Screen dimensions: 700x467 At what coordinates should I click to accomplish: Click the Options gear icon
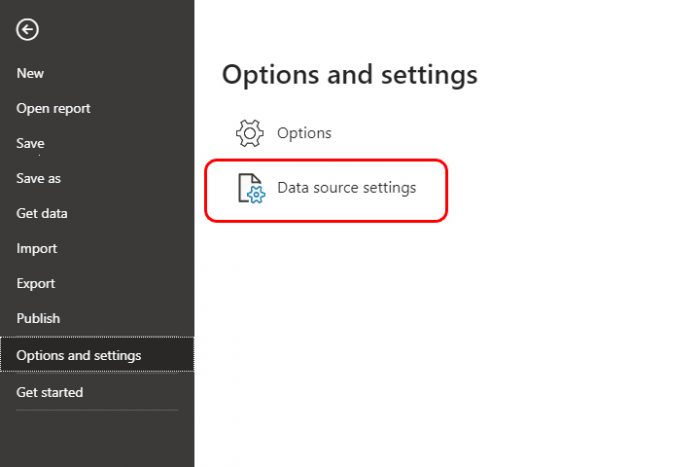tap(250, 133)
